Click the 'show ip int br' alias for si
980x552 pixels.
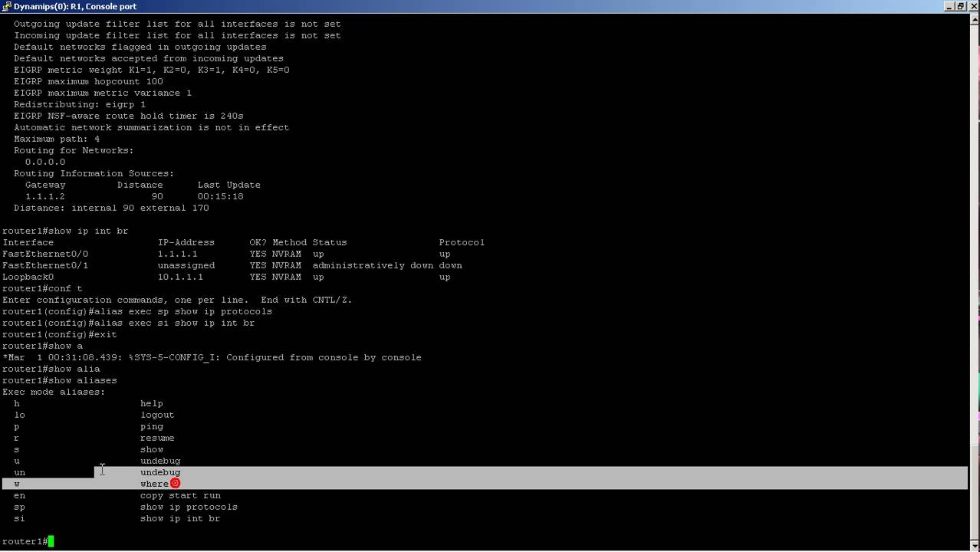[x=180, y=518]
